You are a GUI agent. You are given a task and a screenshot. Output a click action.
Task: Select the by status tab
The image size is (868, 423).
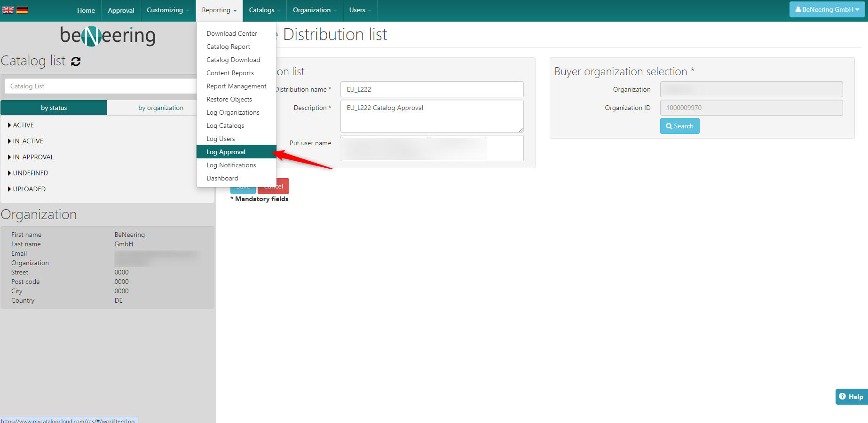click(x=54, y=108)
